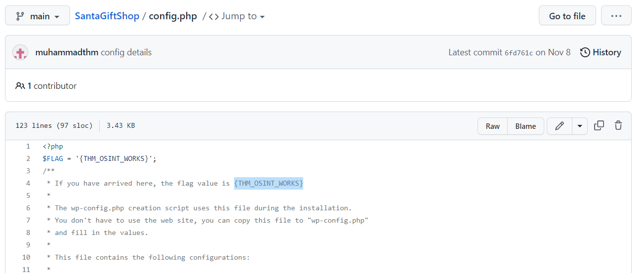View the Raw file contents
This screenshot has width=644, height=273.
point(492,126)
